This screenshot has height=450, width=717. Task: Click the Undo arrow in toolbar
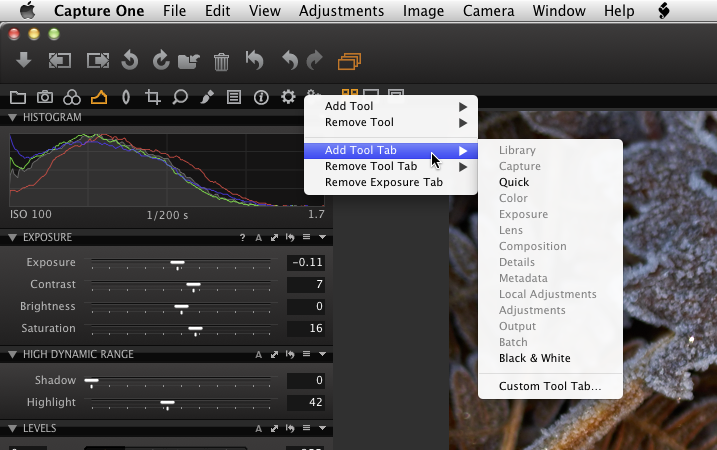(x=290, y=60)
